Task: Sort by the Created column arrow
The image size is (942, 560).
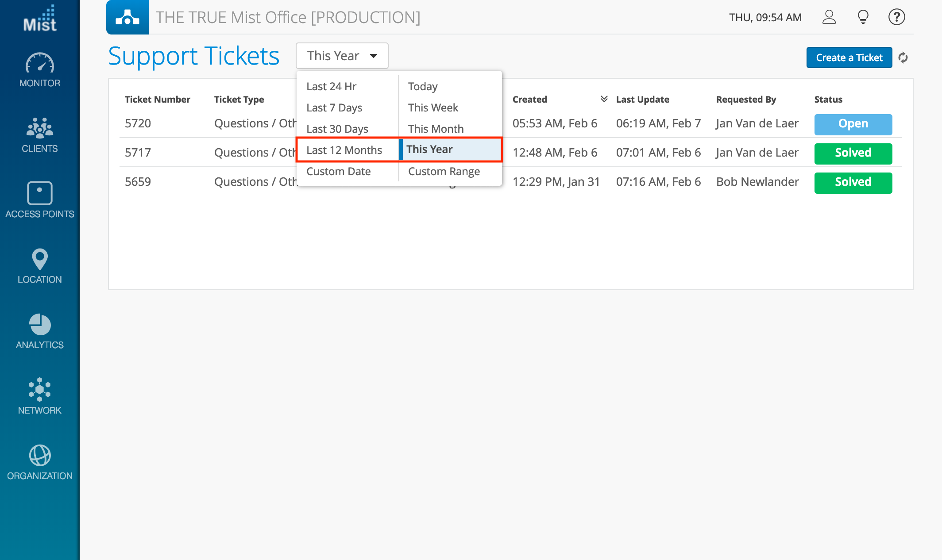Action: 604,99
